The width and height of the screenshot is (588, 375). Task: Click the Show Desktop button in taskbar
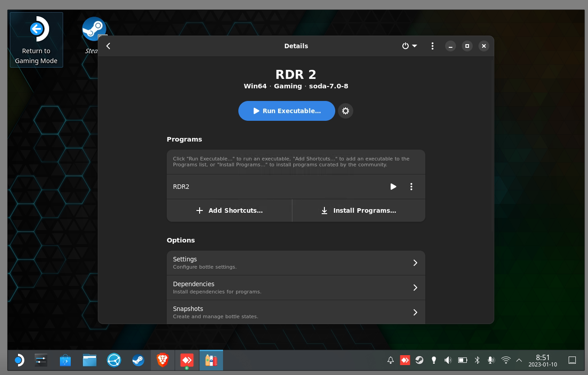click(572, 360)
